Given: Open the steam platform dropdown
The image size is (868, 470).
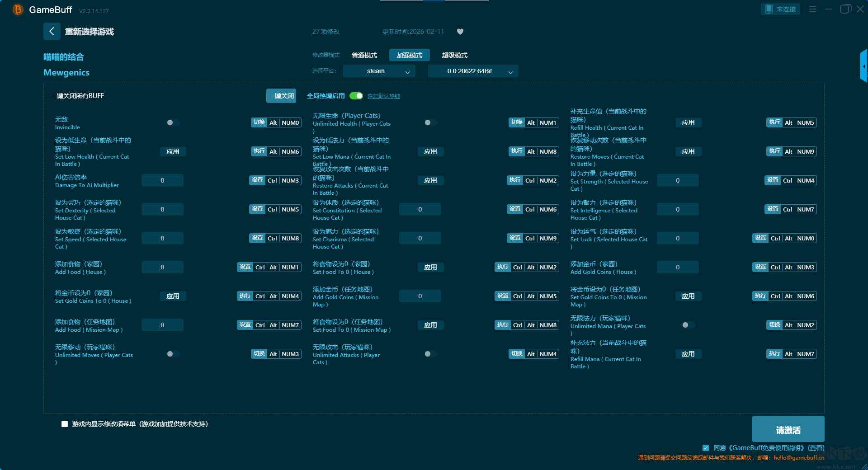Looking at the screenshot, I should [x=379, y=71].
